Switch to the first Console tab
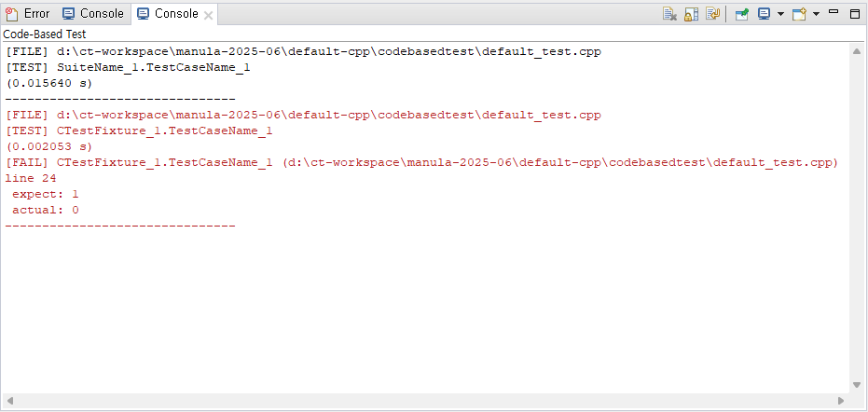The width and height of the screenshot is (868, 412). coord(93,14)
